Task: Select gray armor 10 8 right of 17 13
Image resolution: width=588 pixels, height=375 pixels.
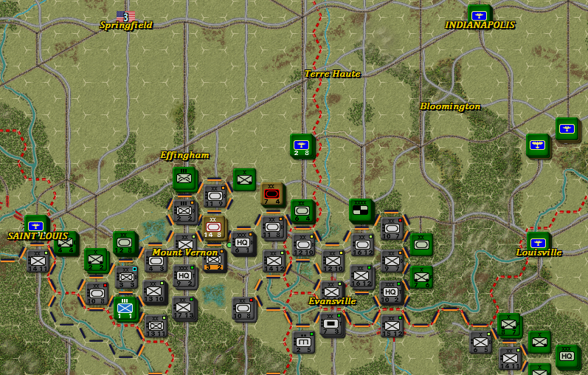Action: coord(243,309)
